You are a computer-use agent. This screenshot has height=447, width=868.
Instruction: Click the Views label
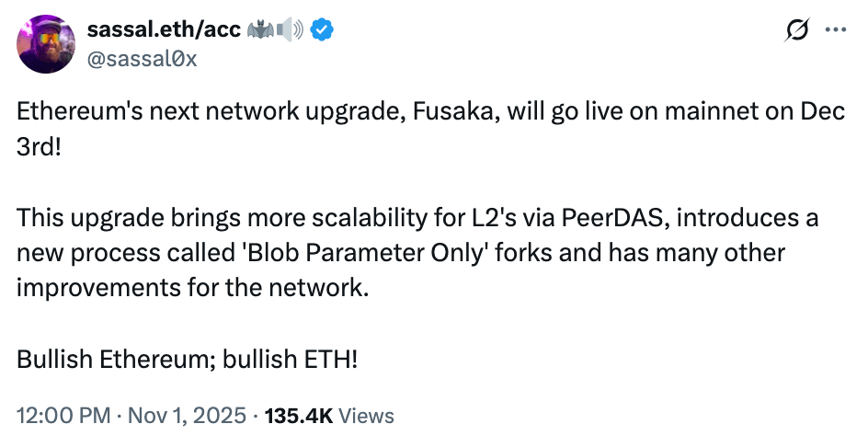coord(367,416)
